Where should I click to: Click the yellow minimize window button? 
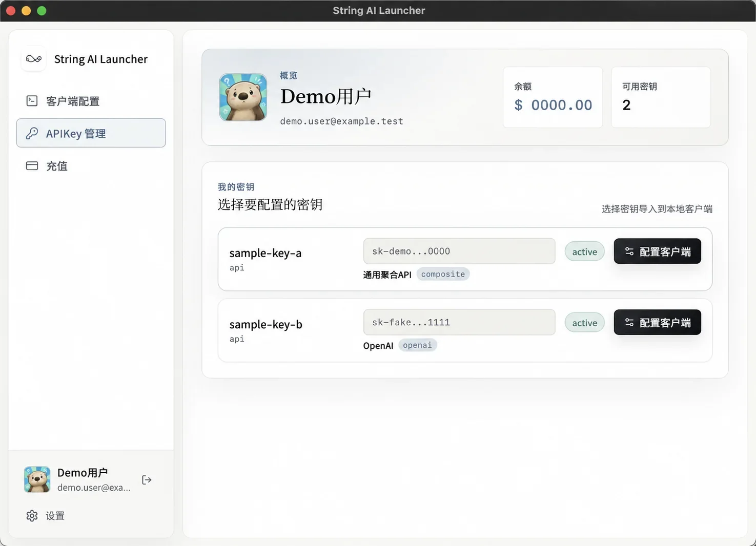pos(26,11)
